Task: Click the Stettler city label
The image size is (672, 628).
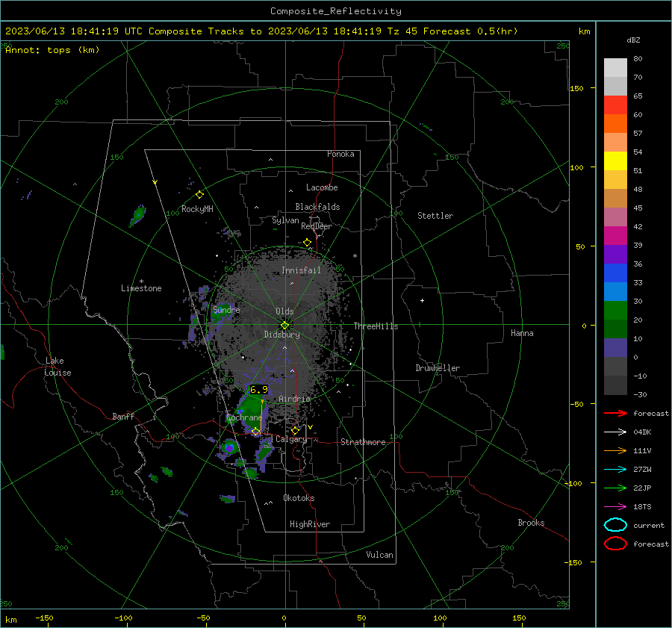Action: [x=435, y=216]
